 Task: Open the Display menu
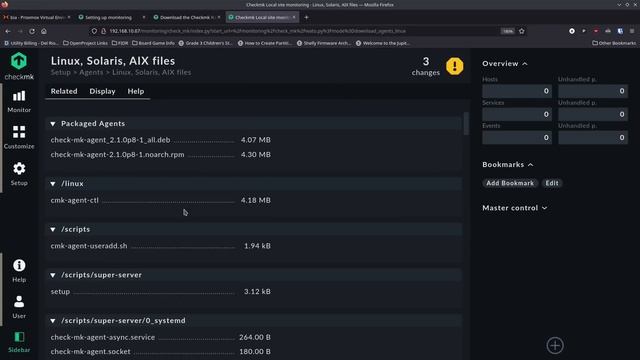[102, 91]
